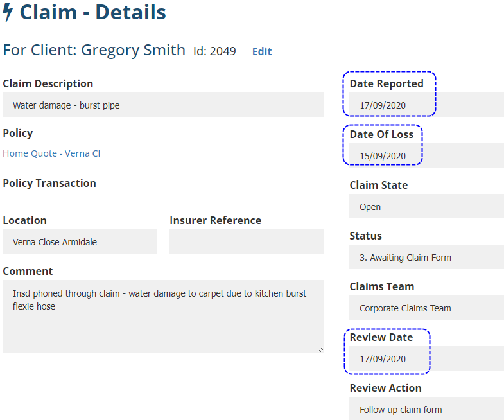Select the Date Of Loss value 15/09/2020

pos(383,156)
